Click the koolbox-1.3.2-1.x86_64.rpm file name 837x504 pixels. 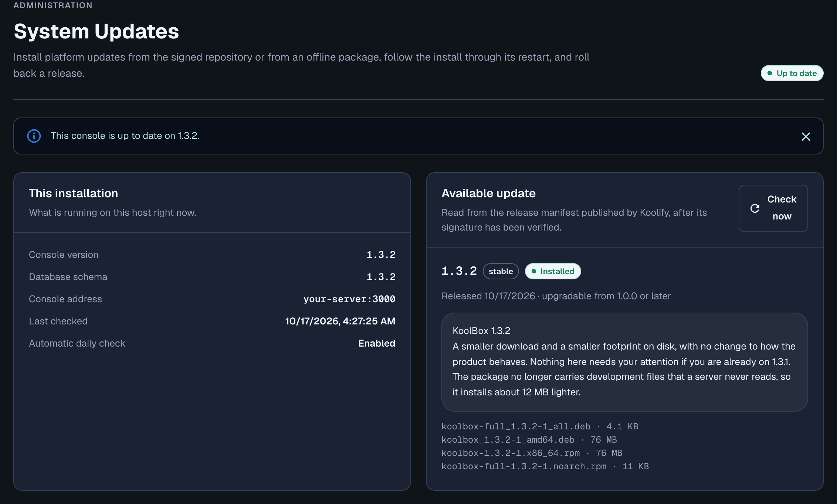coord(511,453)
